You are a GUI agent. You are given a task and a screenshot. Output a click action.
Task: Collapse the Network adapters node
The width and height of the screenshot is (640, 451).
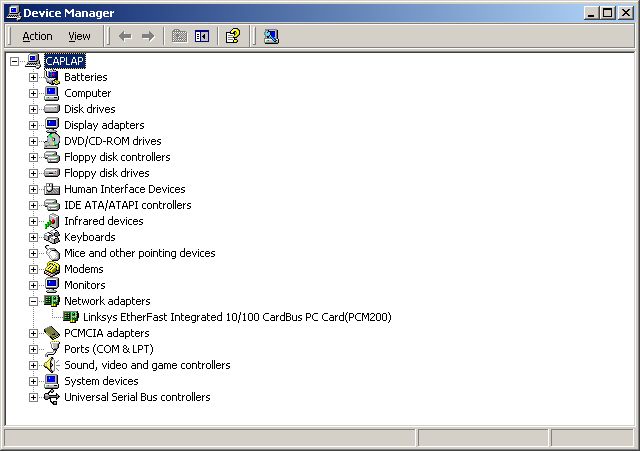[33, 301]
